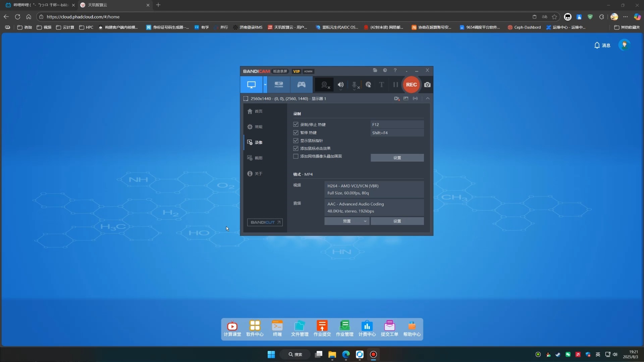
Task: Click browser address bar URL
Action: [83, 17]
